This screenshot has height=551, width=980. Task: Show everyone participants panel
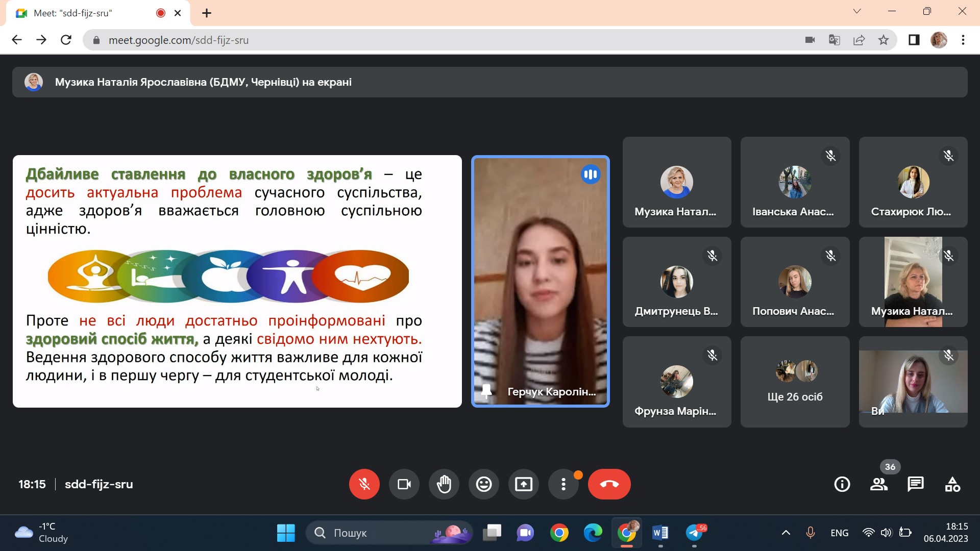[878, 484]
